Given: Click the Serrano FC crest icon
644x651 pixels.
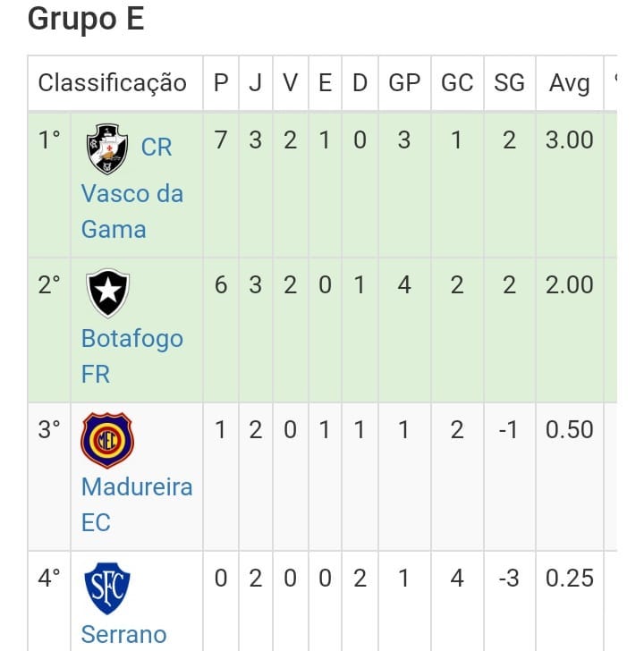Looking at the screenshot, I should (107, 588).
